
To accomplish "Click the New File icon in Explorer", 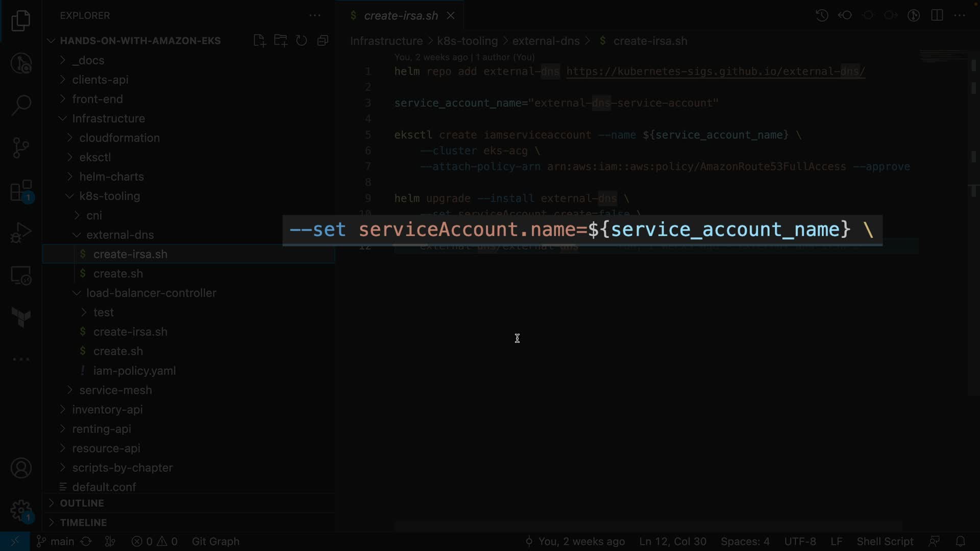I will point(259,41).
